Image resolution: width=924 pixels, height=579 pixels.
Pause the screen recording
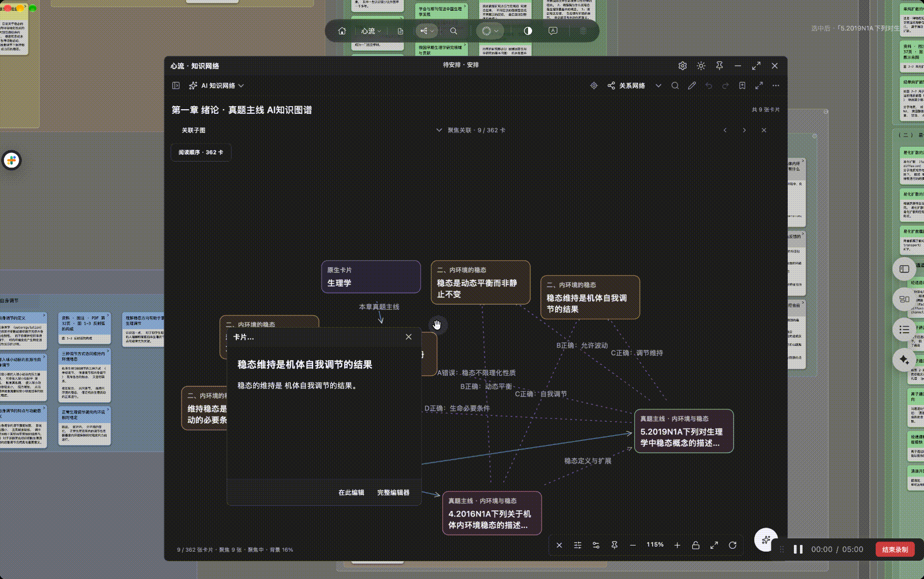pyautogui.click(x=798, y=550)
